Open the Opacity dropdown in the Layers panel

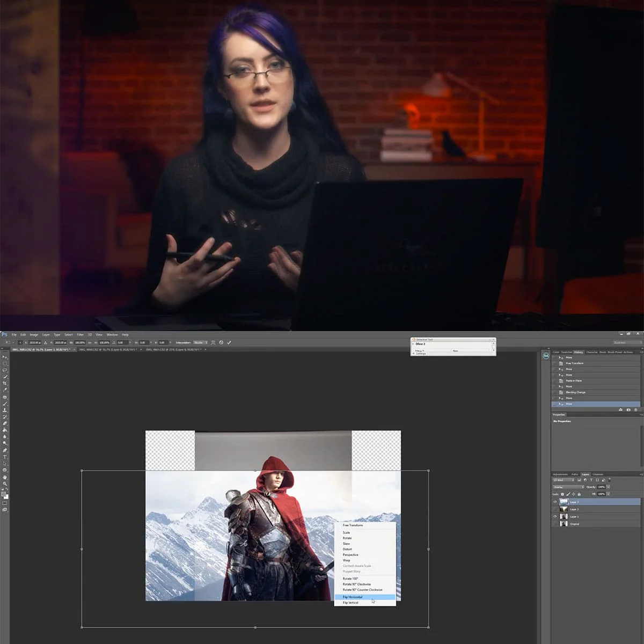(x=609, y=487)
